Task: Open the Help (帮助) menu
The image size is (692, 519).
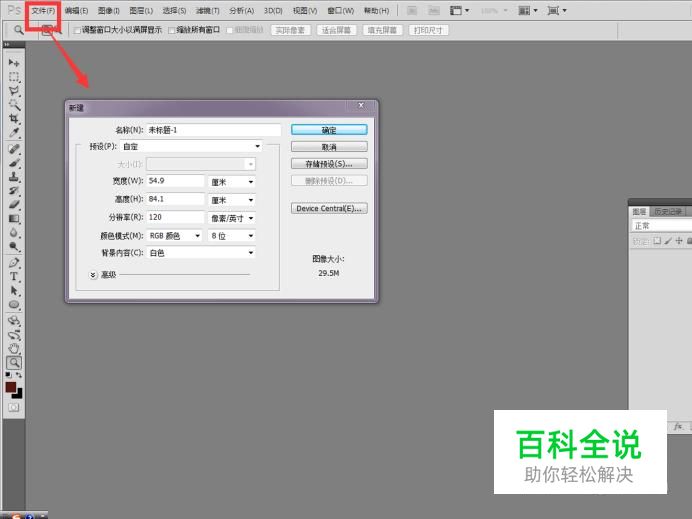Action: pos(376,11)
